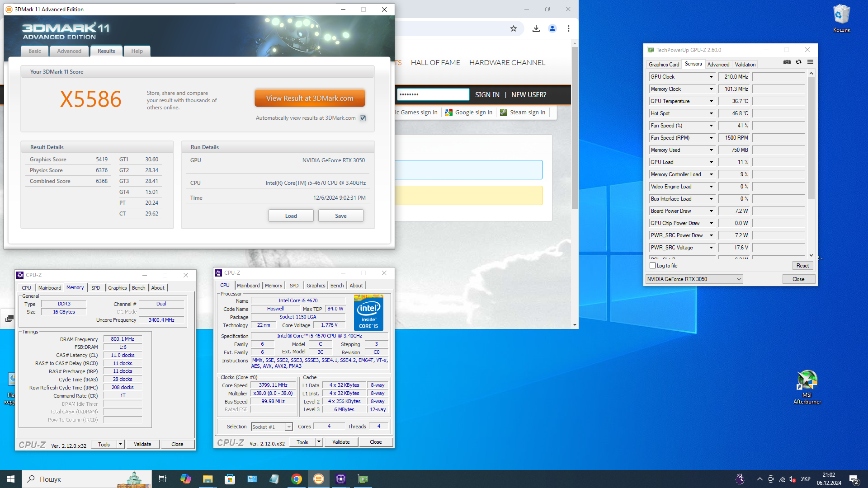Click the volume tray icon

coord(792,479)
